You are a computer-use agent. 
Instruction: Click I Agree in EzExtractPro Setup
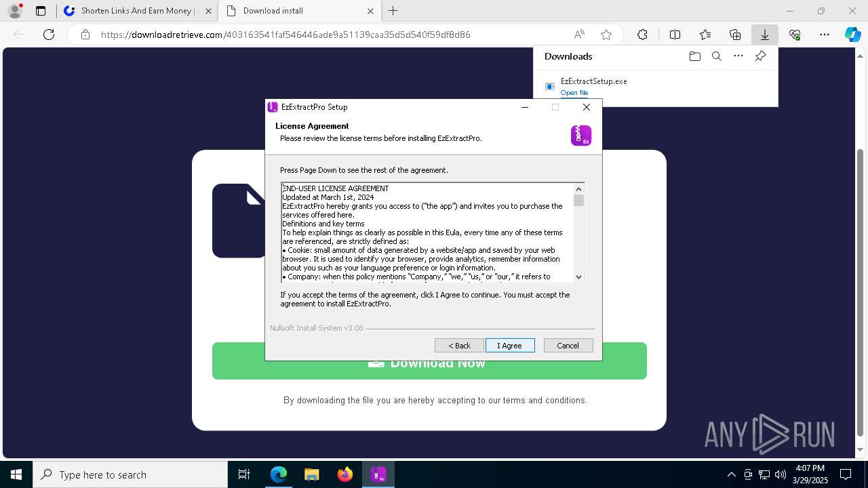tap(510, 346)
